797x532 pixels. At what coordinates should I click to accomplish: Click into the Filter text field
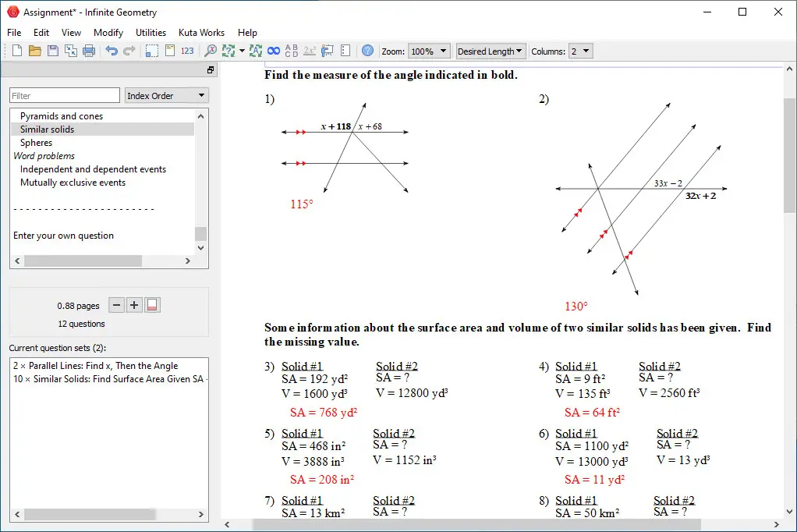tap(65, 96)
